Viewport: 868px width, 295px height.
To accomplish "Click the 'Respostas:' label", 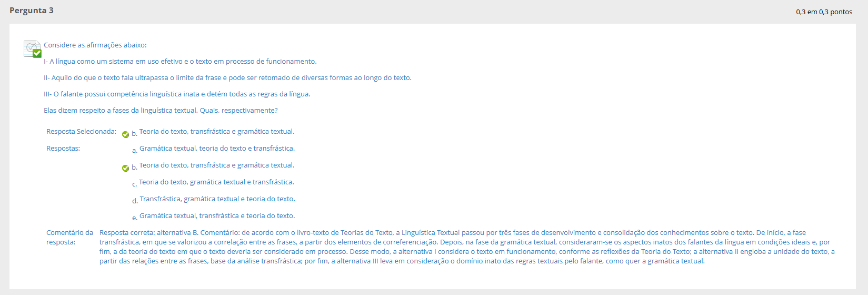I will coord(63,149).
